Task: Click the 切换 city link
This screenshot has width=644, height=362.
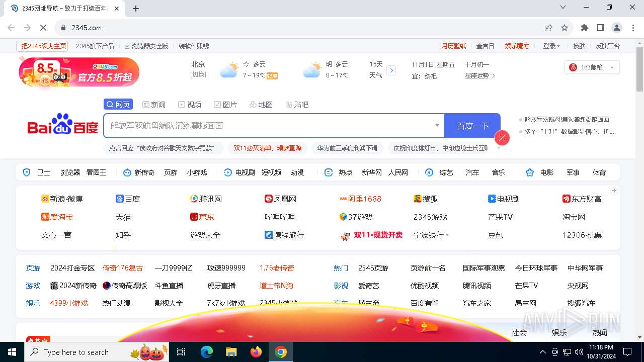Action: click(198, 74)
